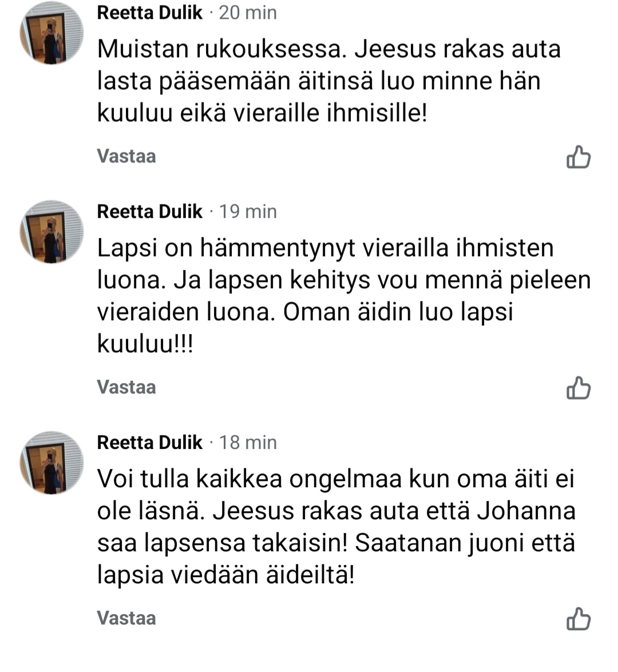This screenshot has height=672, width=618.
Task: Reply via Vastaa under the 18 min comment
Action: point(126,618)
